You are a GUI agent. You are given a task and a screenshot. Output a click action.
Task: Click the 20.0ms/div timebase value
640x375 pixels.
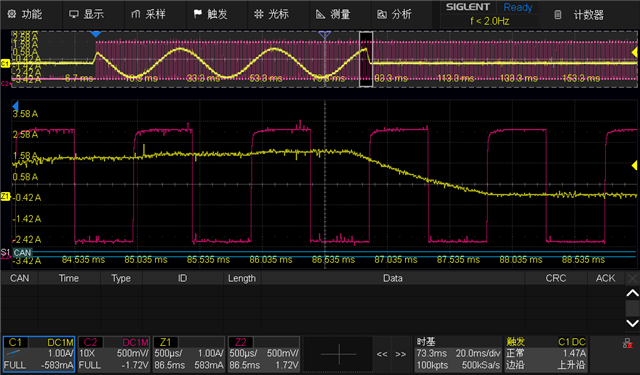tap(478, 353)
